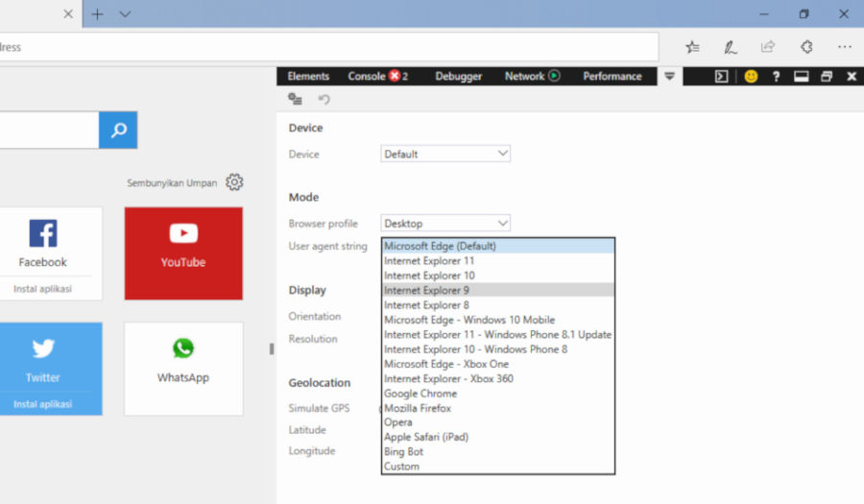
Task: Select Apple Safari (iPad) user agent
Action: [498, 437]
